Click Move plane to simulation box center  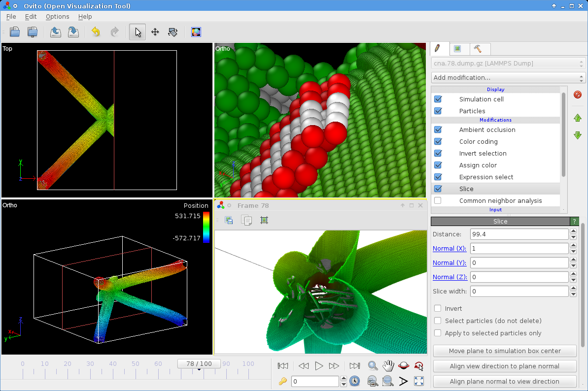coord(505,351)
